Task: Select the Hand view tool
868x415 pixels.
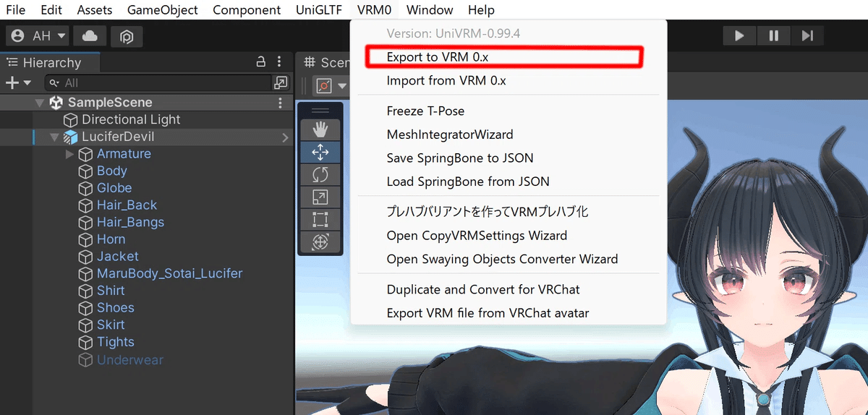Action: [x=320, y=130]
